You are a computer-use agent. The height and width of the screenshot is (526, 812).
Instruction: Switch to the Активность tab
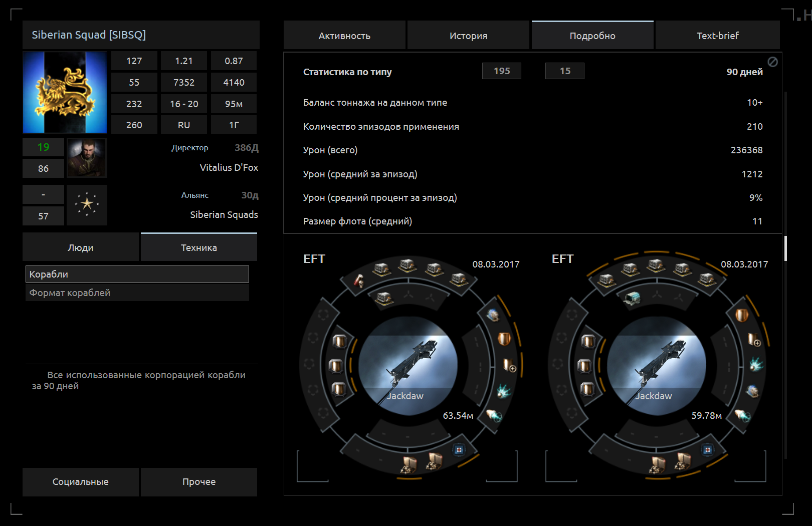pos(344,35)
